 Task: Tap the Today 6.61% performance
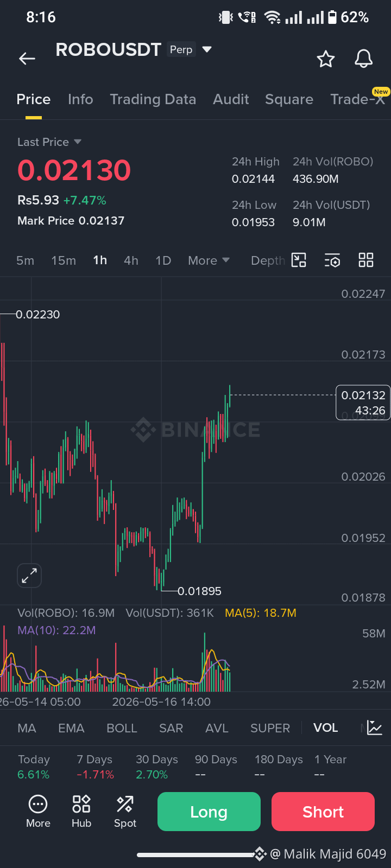coord(34,767)
